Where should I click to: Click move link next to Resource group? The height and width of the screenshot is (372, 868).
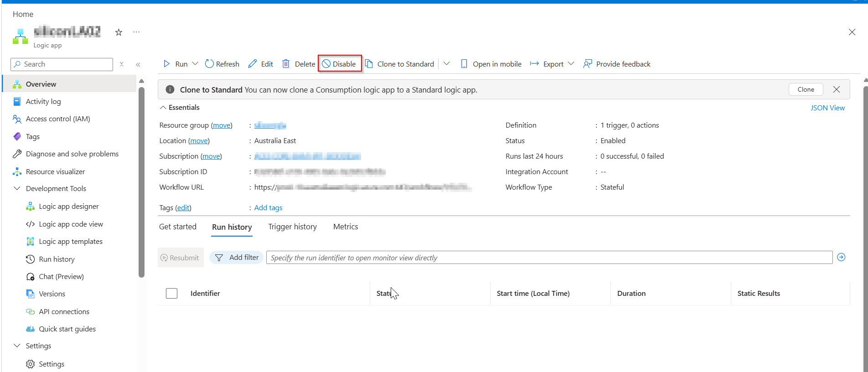click(222, 125)
